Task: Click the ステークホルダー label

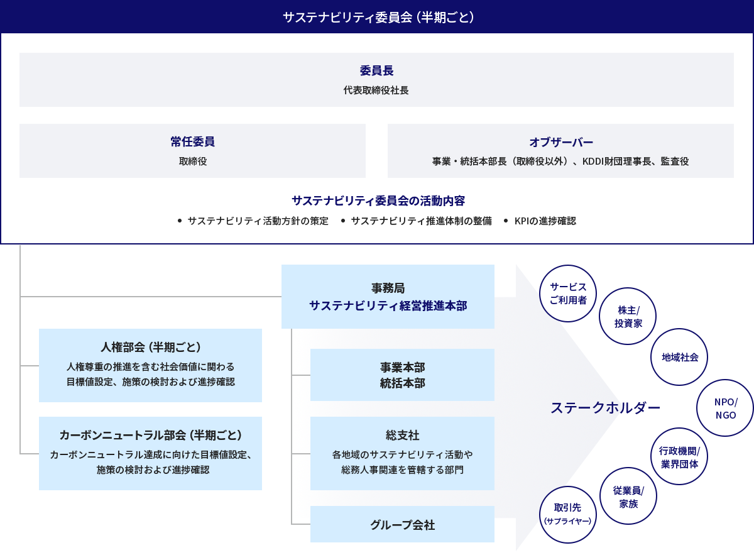Action: pyautogui.click(x=605, y=408)
